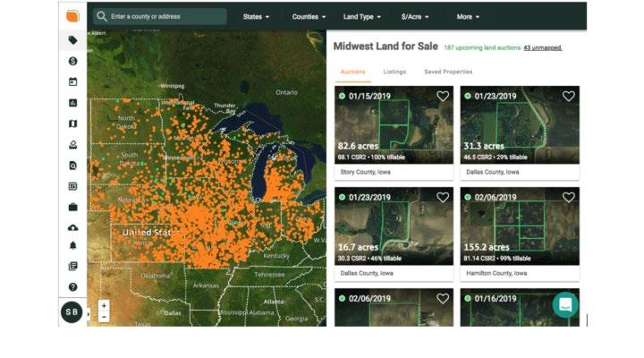This screenshot has height=358, width=644.
Task: Open the More dropdown
Action: 468,17
